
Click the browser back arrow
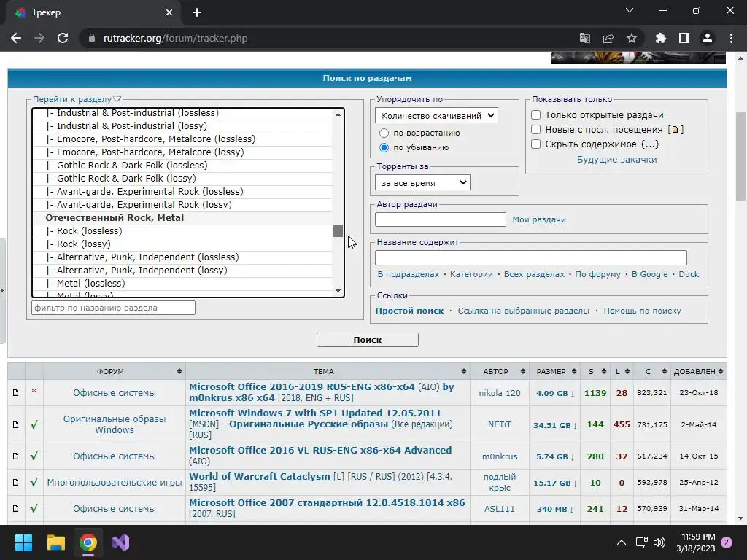[16, 38]
